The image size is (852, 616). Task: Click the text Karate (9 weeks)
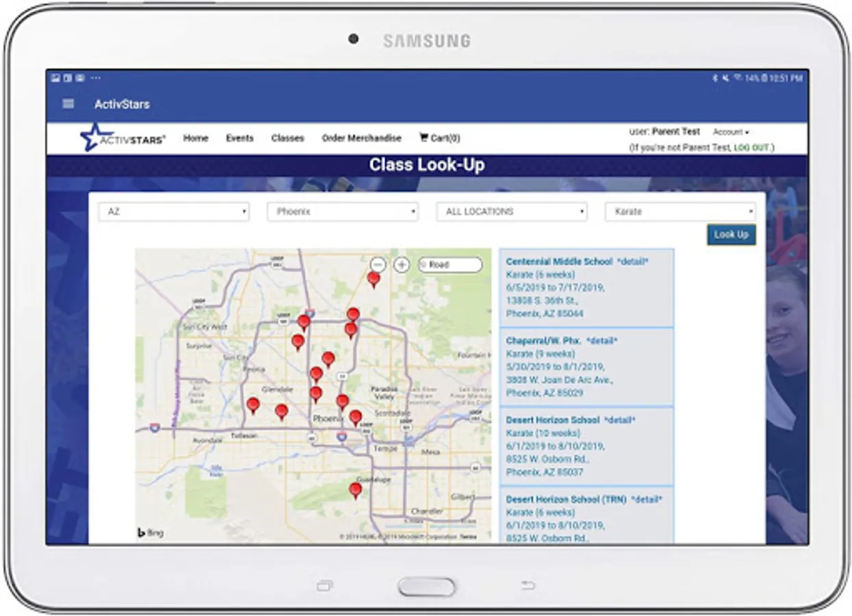[540, 354]
